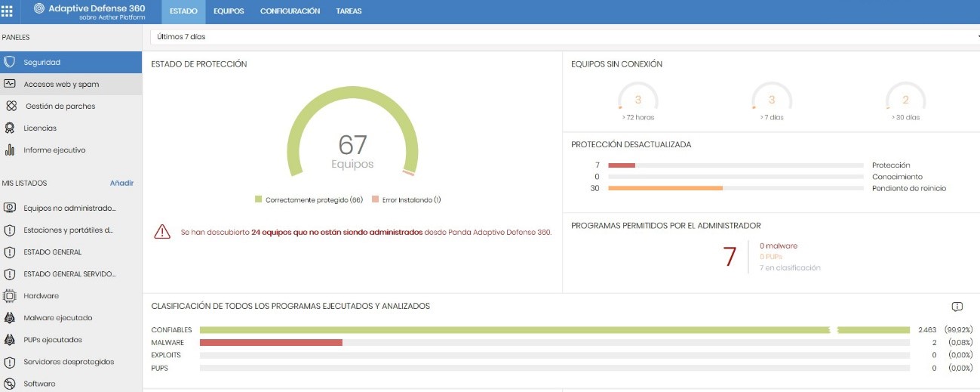This screenshot has height=392, width=980.
Task: Click 0 malware text
Action: [779, 245]
